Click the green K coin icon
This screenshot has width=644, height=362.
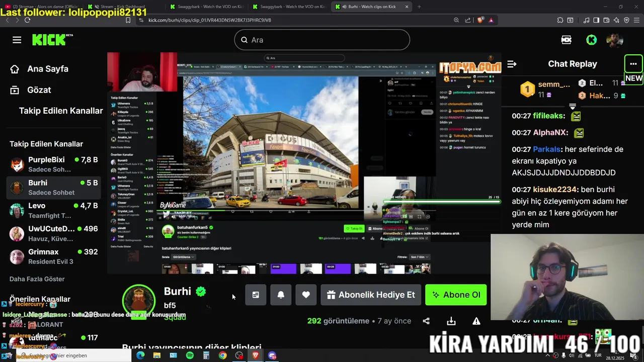[x=592, y=40]
